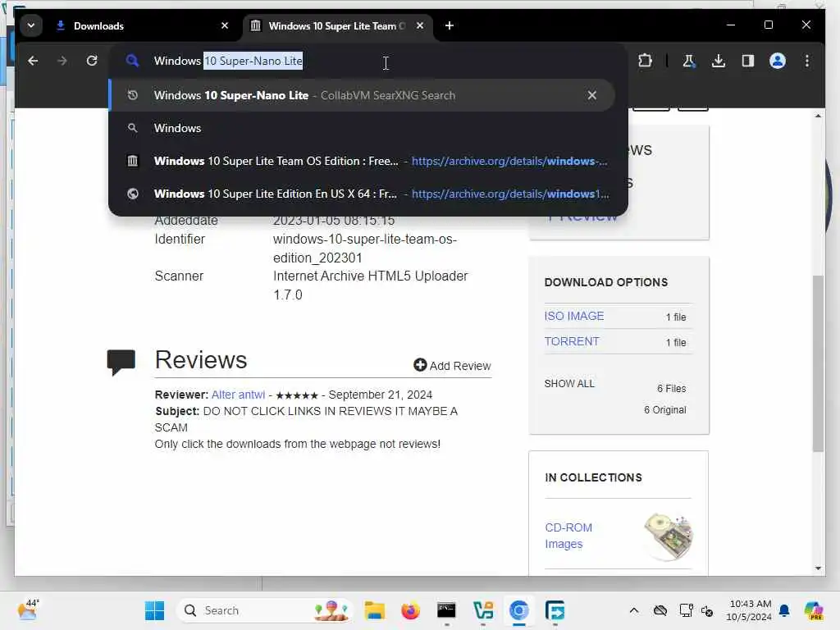Open the remote desktop taskbar app
The image size is (840, 630).
click(555, 610)
